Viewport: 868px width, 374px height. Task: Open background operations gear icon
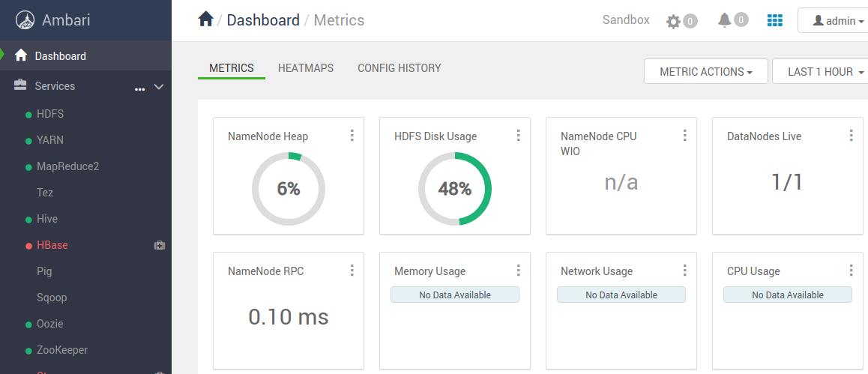[673, 22]
